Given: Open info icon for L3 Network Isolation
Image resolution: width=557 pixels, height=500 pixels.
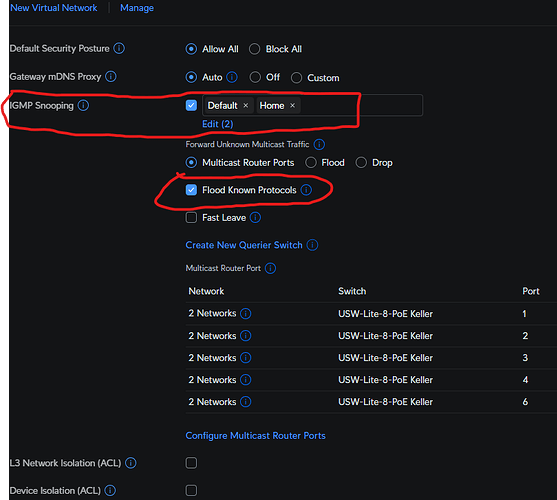Looking at the screenshot, I should [131, 463].
